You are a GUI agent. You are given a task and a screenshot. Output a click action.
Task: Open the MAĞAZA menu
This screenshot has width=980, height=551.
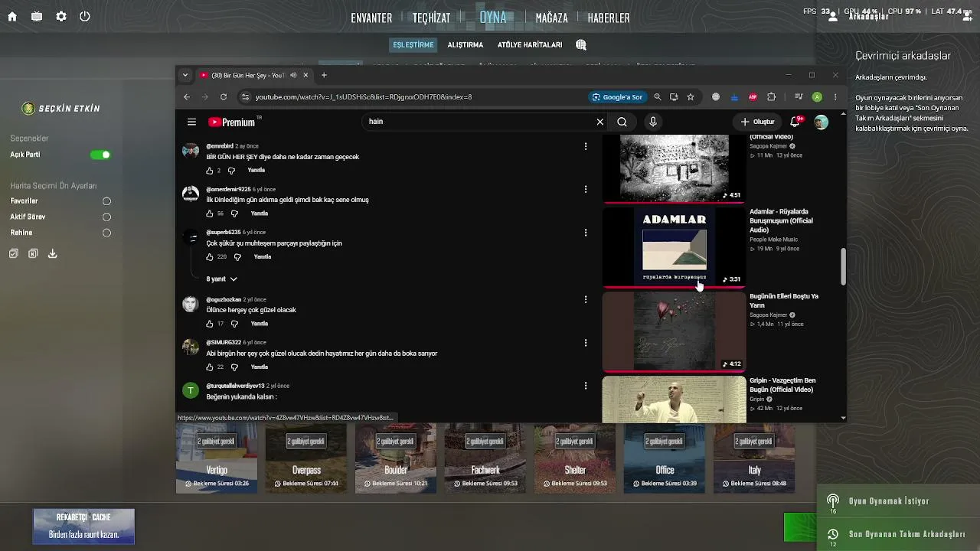click(552, 18)
